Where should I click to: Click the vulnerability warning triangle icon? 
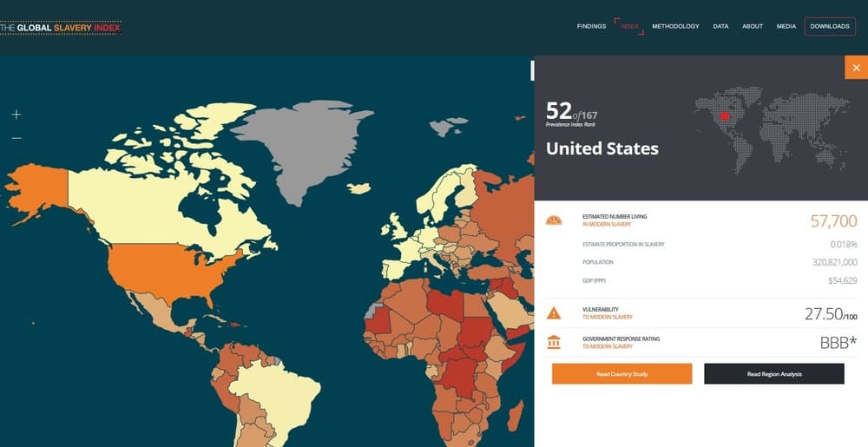[554, 313]
